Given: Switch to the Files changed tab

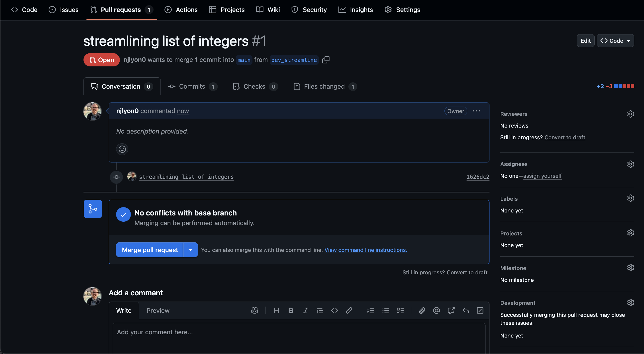Looking at the screenshot, I should pos(324,86).
